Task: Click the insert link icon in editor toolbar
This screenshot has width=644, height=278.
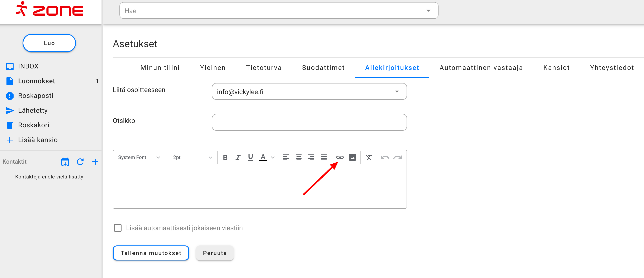Action: (340, 157)
